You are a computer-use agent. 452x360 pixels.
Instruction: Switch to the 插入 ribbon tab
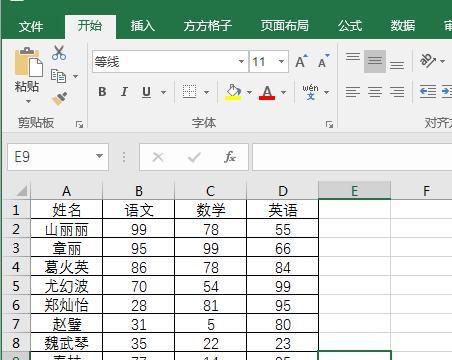(142, 26)
